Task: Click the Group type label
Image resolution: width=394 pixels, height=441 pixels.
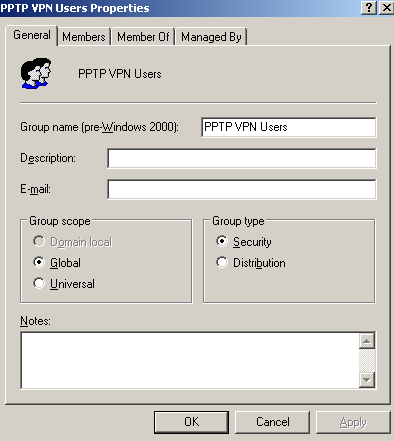Action: click(238, 221)
